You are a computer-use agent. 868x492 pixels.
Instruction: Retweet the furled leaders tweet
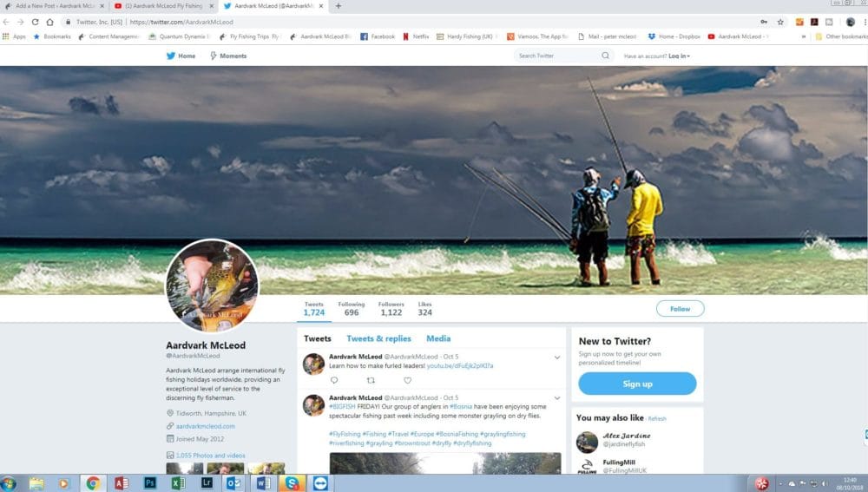coord(371,380)
